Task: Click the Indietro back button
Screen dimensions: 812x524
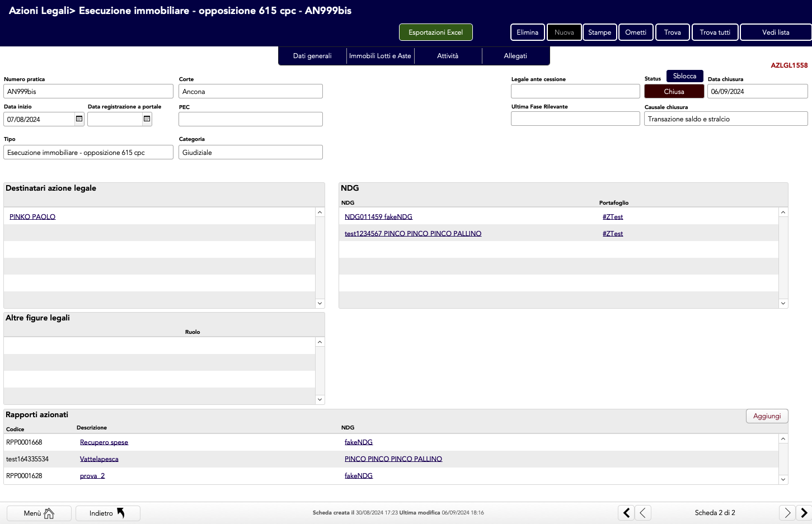Action: (x=107, y=513)
